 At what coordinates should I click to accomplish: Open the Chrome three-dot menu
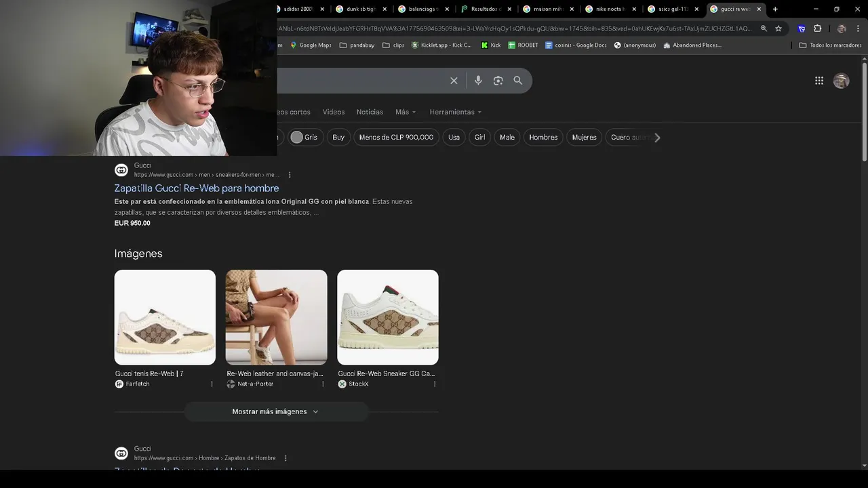click(857, 28)
